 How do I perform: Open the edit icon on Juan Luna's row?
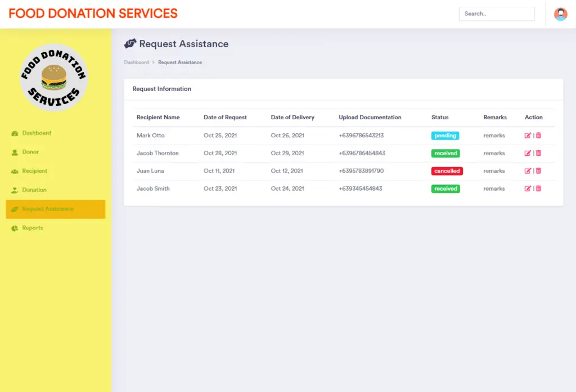pyautogui.click(x=528, y=170)
